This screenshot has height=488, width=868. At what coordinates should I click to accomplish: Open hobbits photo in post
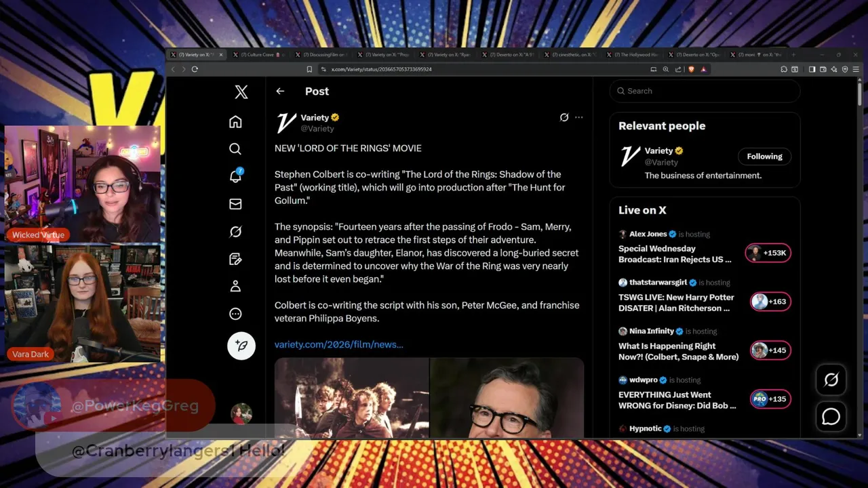point(351,399)
